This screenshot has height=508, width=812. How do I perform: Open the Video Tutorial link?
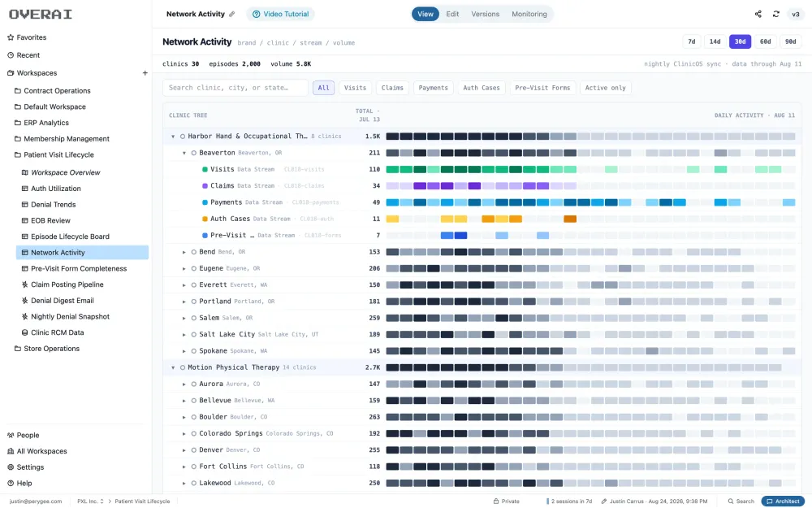point(280,14)
